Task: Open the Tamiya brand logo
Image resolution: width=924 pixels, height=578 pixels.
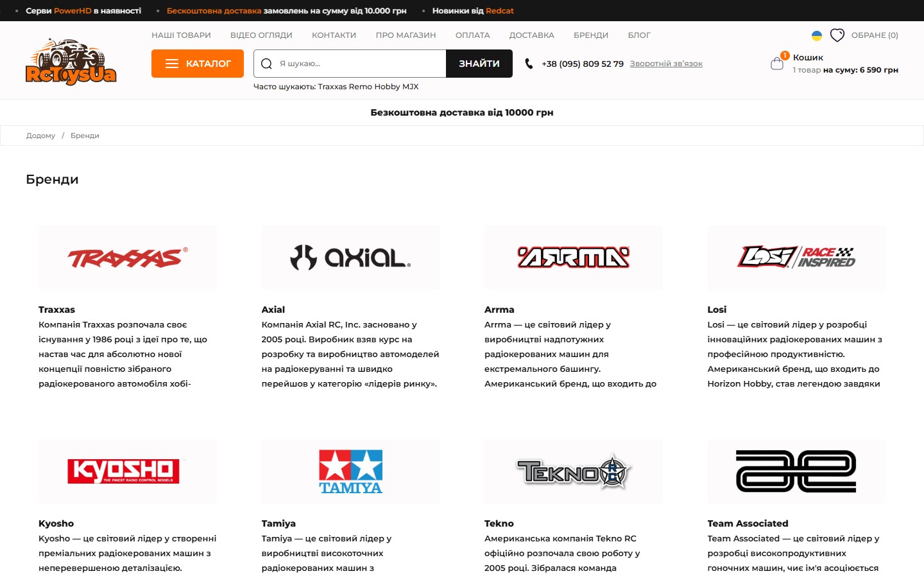Action: tap(350, 471)
